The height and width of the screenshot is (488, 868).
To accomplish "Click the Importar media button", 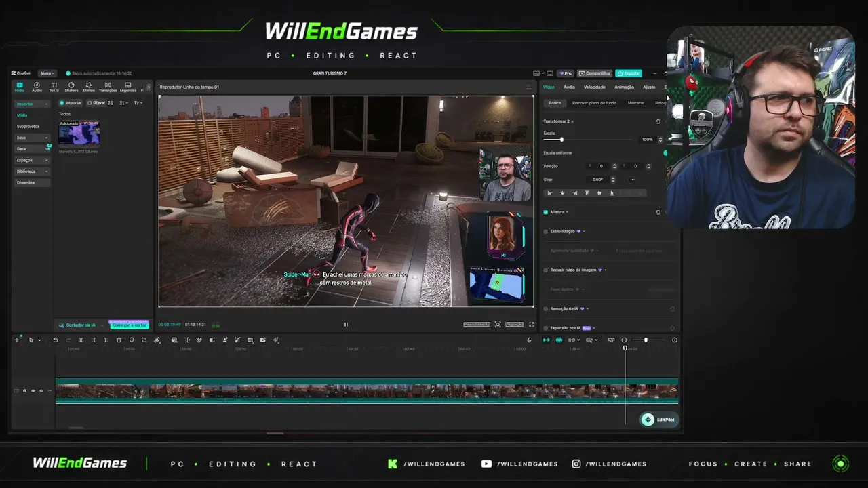I will pyautogui.click(x=71, y=103).
